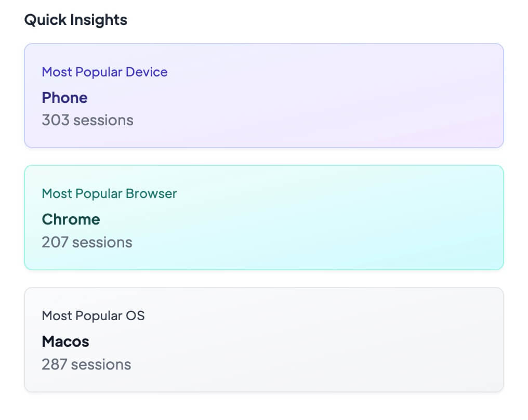The width and height of the screenshot is (528, 420).
Task: Click the Most Popular OS label
Action: [x=93, y=316]
